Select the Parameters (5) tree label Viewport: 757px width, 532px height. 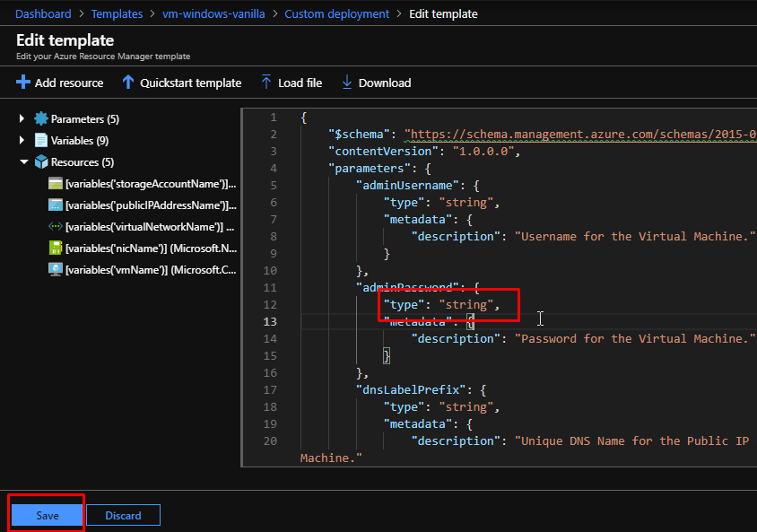click(x=85, y=119)
